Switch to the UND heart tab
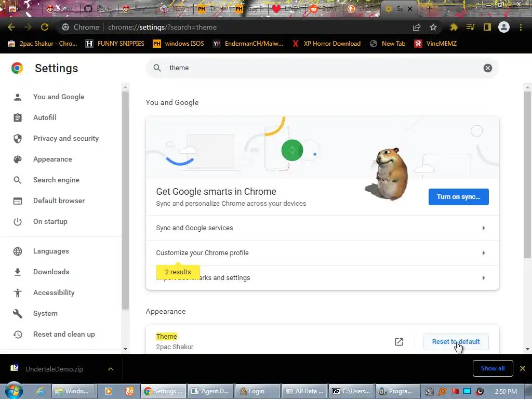 pyautogui.click(x=287, y=9)
